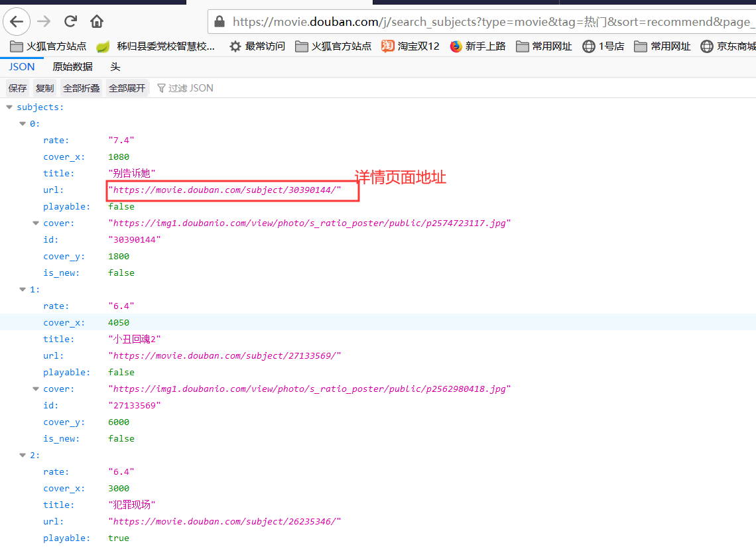Open the 淘宝双12 bookmark icon
Screen dimensions: 756x551
tap(388, 46)
